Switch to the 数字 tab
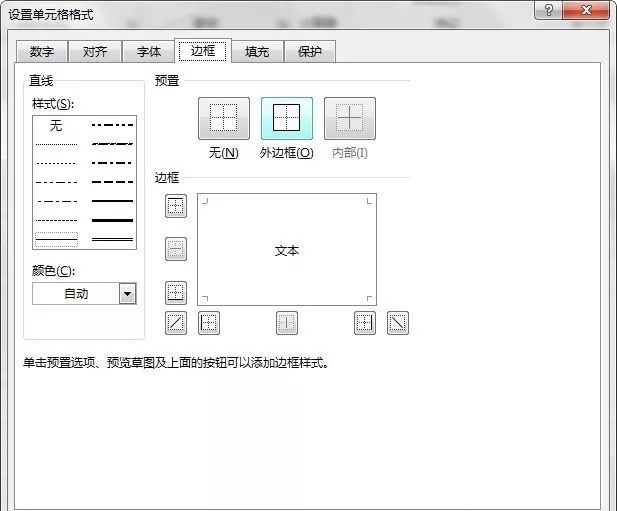Screen dimensions: 617x511 coord(41,52)
